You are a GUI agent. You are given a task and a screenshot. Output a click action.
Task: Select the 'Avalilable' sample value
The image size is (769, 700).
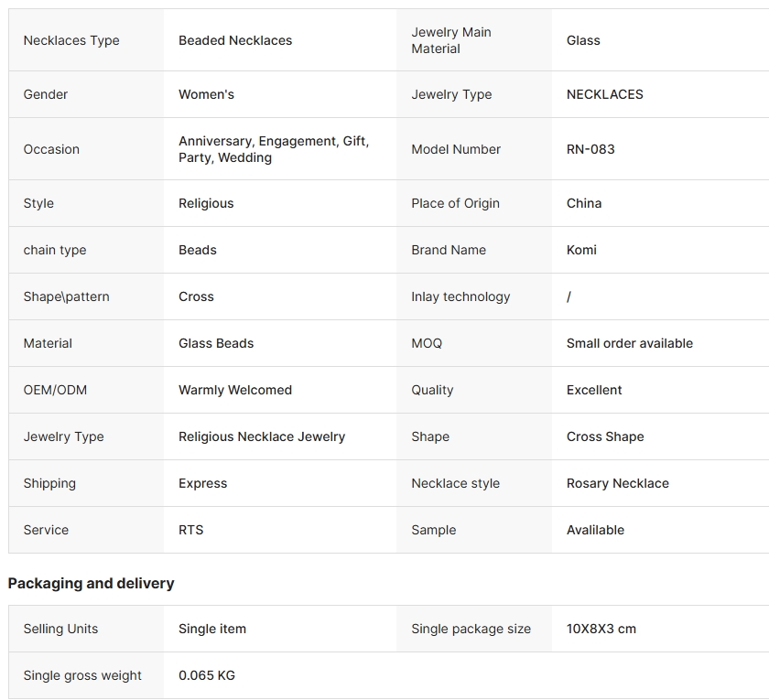click(x=595, y=530)
